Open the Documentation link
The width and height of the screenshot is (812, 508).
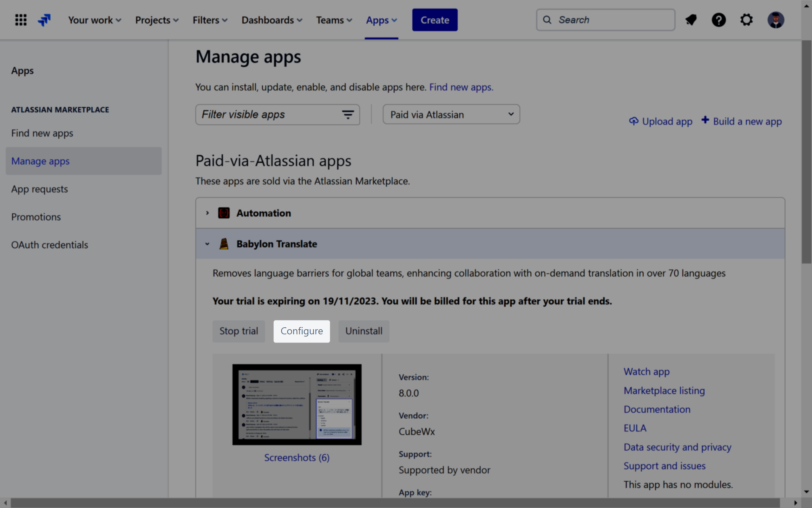657,409
